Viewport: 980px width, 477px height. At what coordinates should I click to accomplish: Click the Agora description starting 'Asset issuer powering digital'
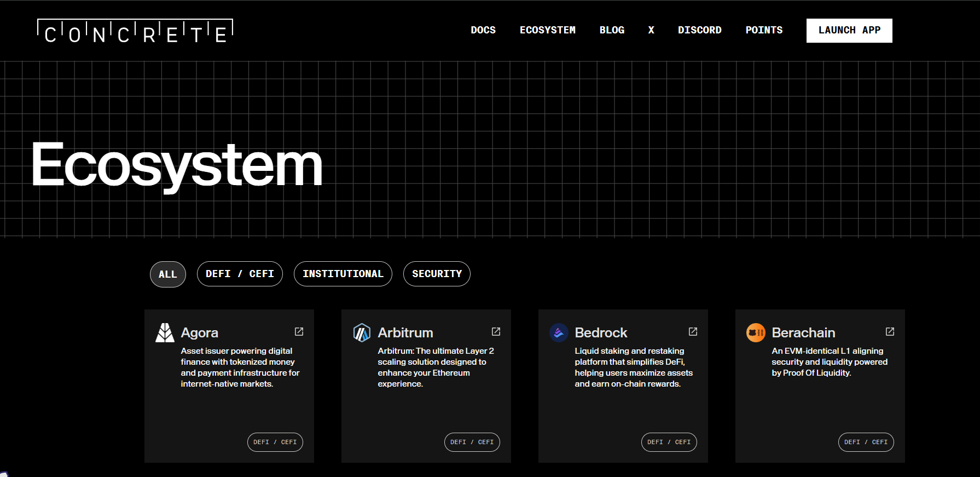click(x=240, y=367)
